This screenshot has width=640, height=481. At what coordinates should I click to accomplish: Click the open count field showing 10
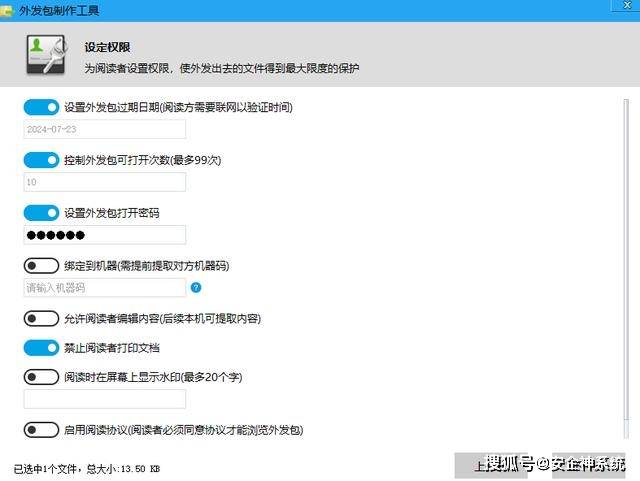click(104, 182)
